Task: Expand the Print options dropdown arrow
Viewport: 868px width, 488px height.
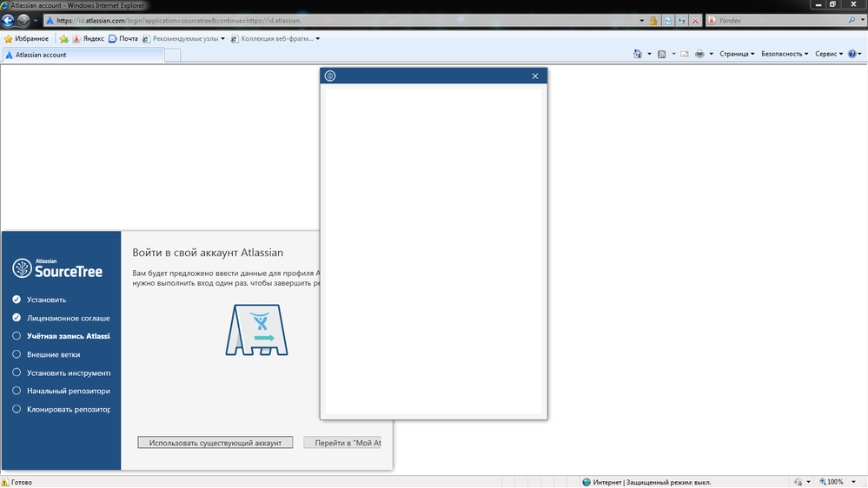Action: coord(712,54)
